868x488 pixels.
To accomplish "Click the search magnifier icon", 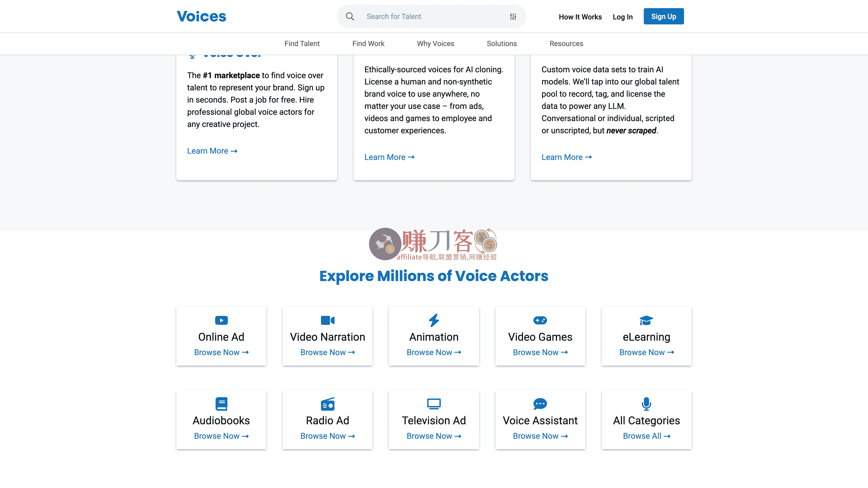I will tap(350, 16).
